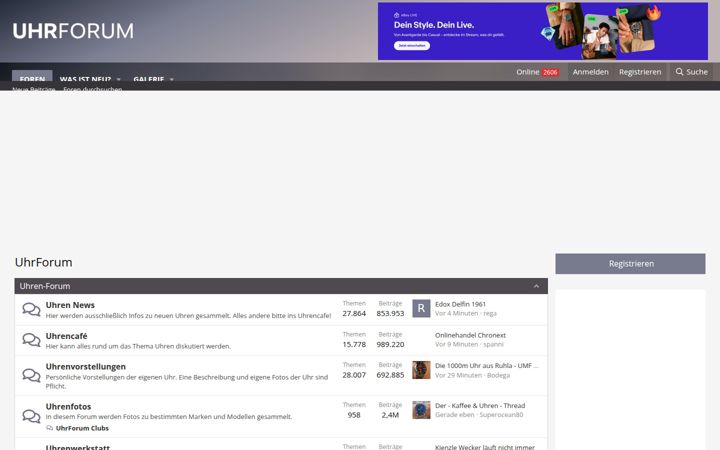Open the Uhrenfotos forum chat icon
The image size is (720, 450).
pos(31,416)
